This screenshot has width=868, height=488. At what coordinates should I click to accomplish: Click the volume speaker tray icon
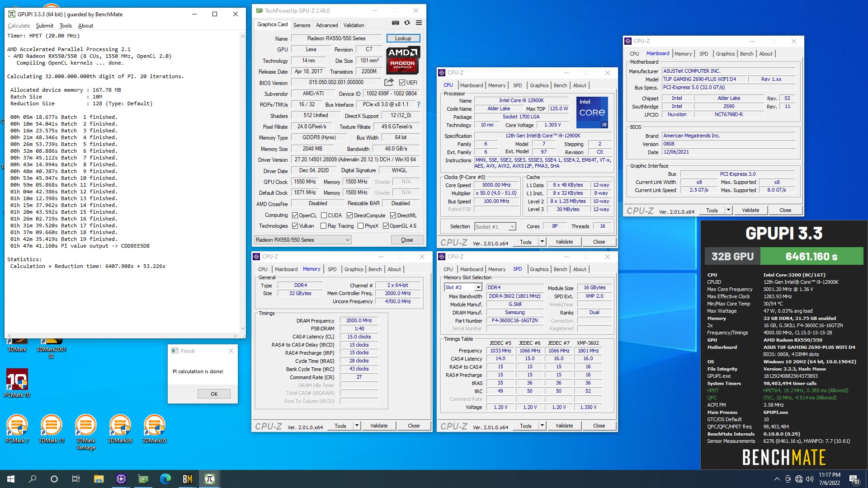click(x=809, y=479)
